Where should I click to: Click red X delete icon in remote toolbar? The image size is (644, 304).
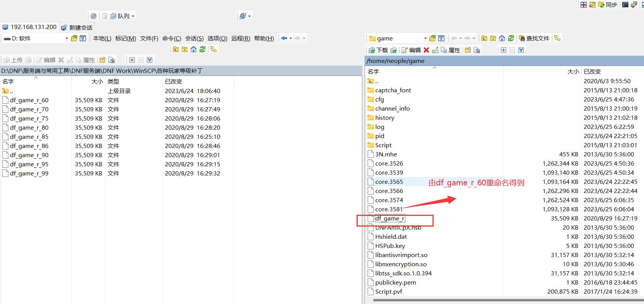426,50
